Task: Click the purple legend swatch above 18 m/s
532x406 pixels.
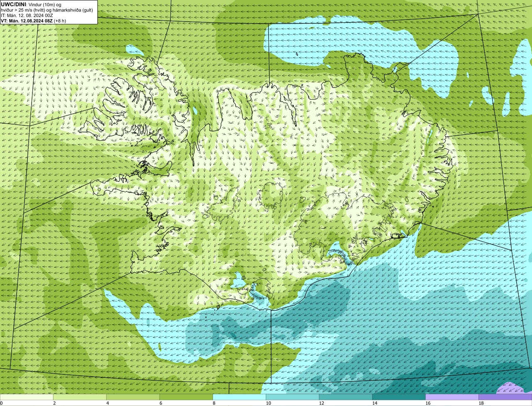Action: [x=505, y=397]
